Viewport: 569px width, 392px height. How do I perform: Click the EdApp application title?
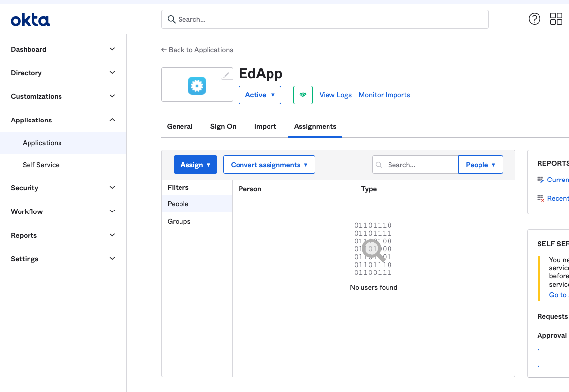click(261, 74)
